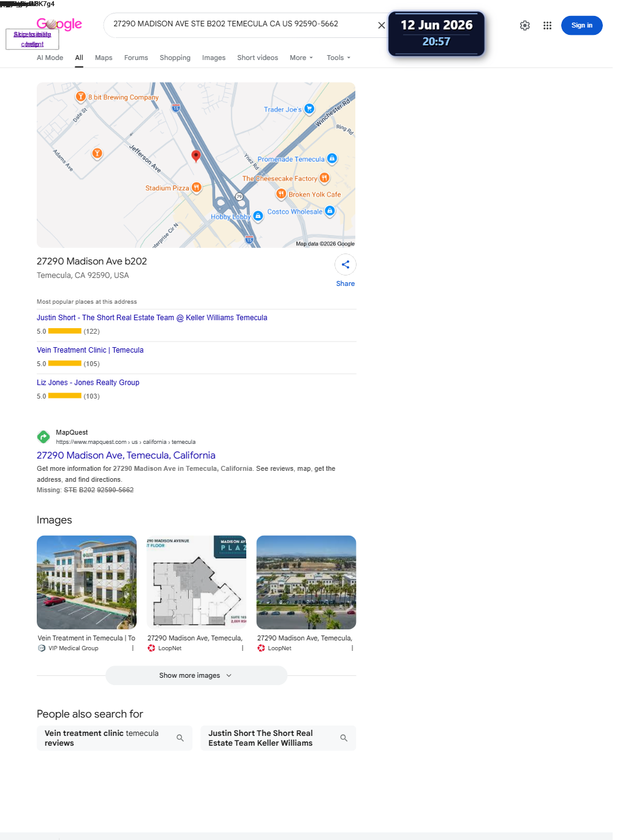This screenshot has width=620, height=840.
Task: Click the date and time widget
Action: tap(436, 34)
